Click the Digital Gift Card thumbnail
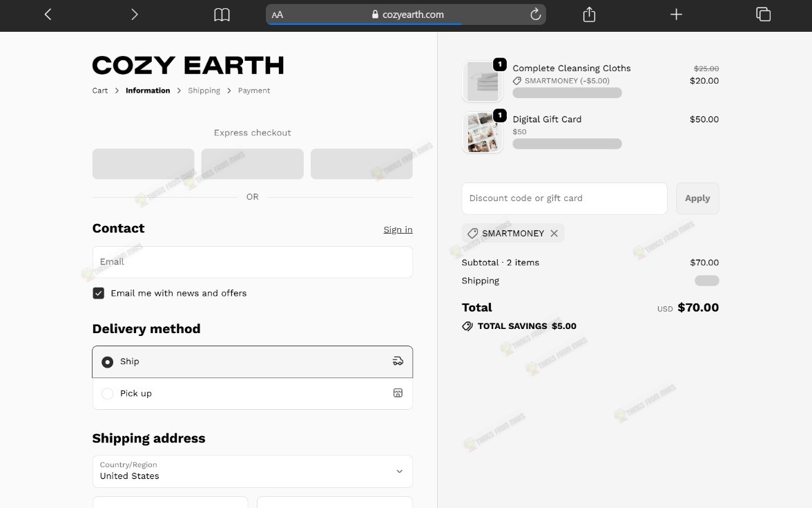The width and height of the screenshot is (812, 508). click(482, 132)
